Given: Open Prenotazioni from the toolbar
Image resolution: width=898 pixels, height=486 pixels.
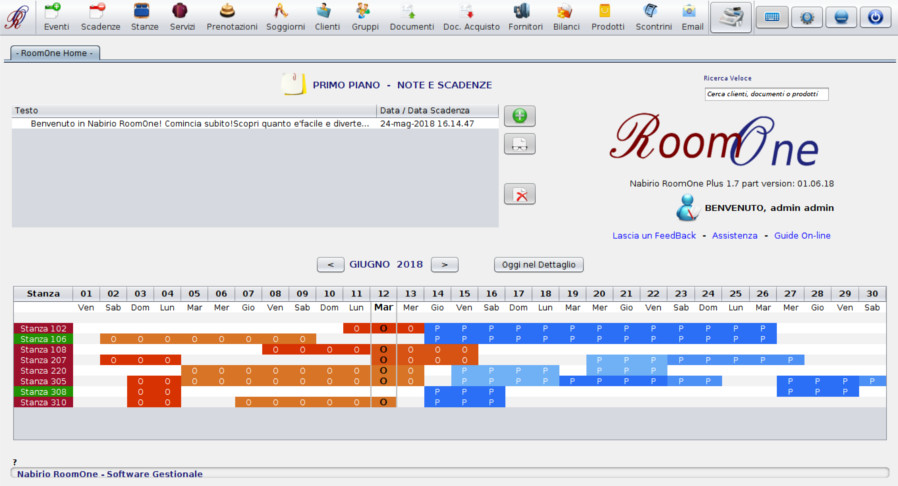Looking at the screenshot, I should point(231,17).
